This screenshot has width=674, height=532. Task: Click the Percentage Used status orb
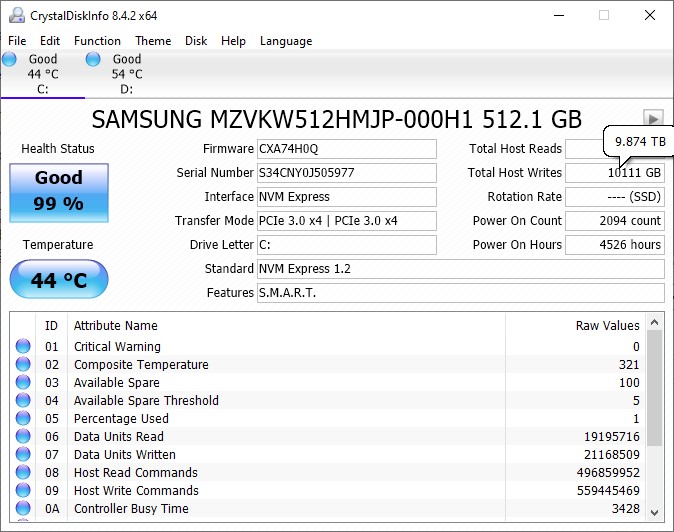point(23,418)
